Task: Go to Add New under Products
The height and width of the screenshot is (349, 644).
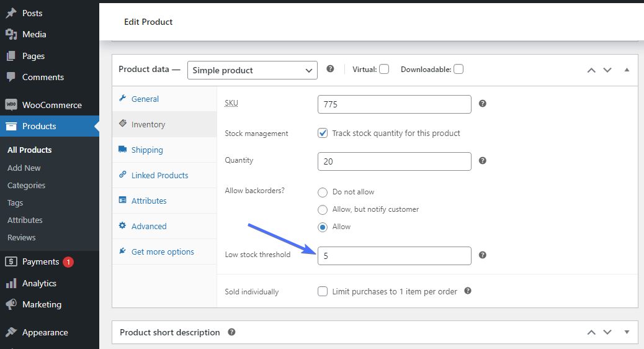Action: click(x=24, y=168)
